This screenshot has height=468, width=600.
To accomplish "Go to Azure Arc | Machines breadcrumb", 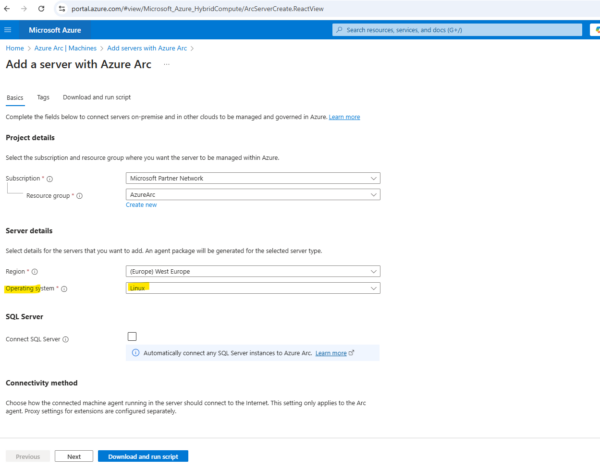I will point(65,48).
